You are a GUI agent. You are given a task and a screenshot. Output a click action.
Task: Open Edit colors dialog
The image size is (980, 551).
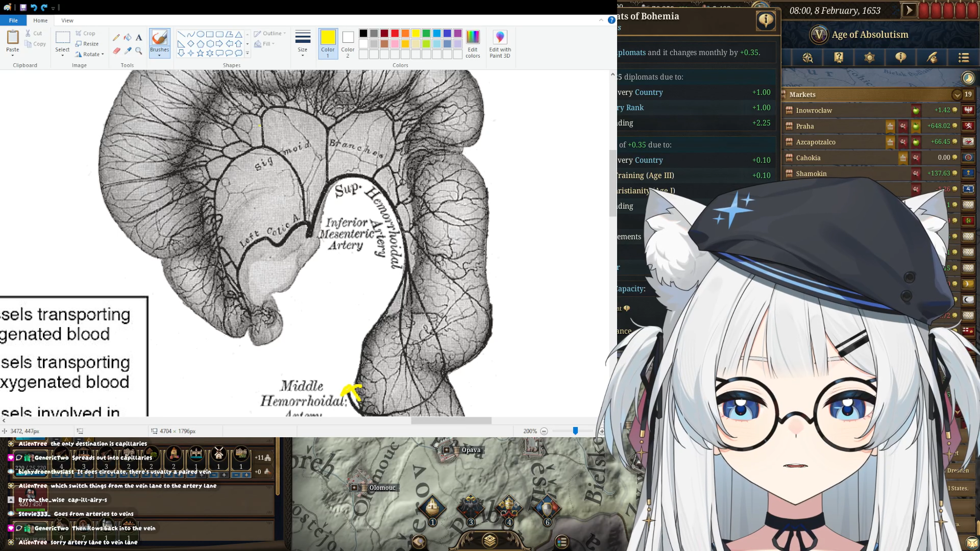473,43
